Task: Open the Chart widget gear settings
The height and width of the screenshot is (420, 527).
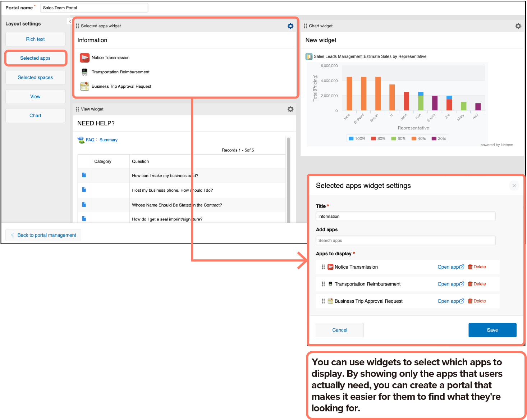Action: click(518, 26)
